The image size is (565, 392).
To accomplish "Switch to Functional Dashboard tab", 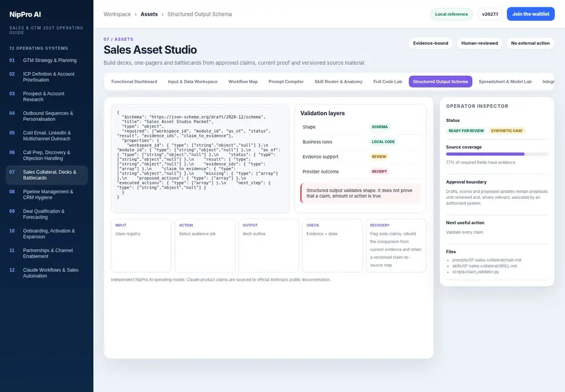I will (x=134, y=81).
